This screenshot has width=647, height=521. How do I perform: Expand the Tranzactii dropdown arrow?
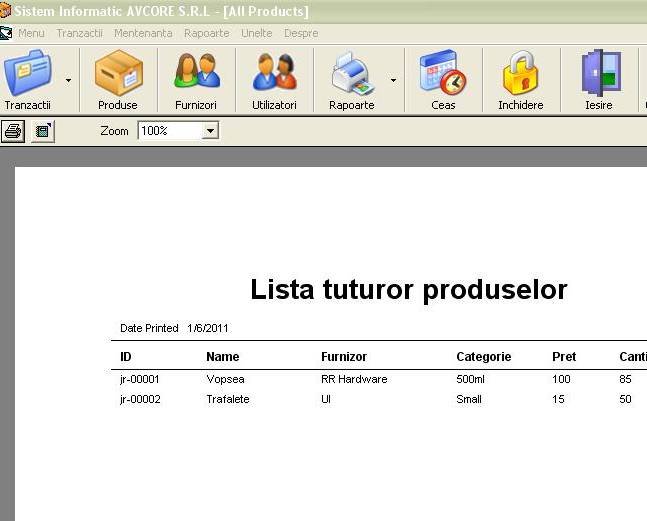[x=68, y=79]
